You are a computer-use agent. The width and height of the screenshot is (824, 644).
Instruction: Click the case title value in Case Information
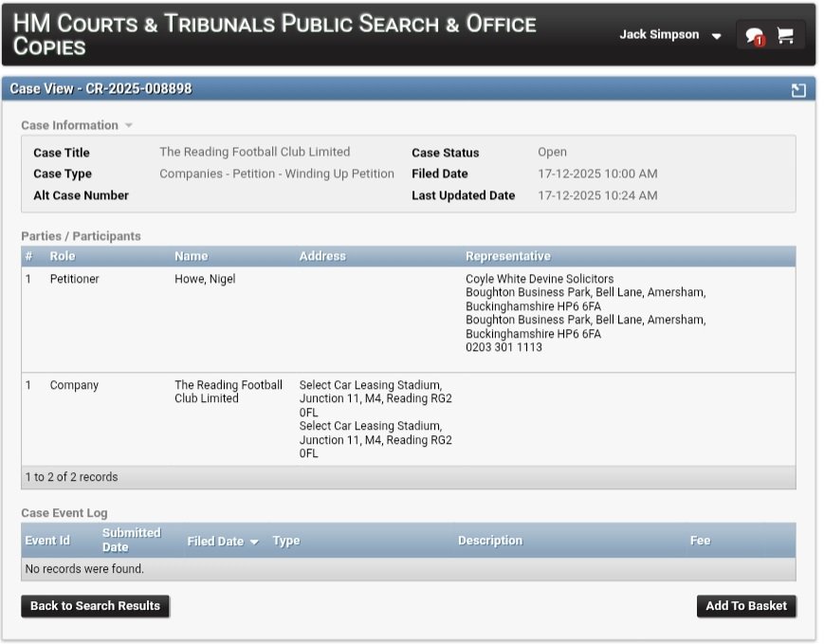click(x=254, y=152)
